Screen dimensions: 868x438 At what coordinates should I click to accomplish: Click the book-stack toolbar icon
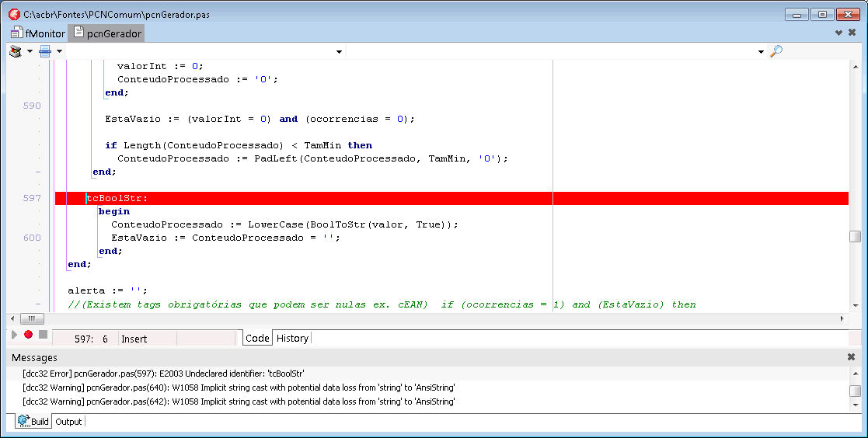(16, 51)
